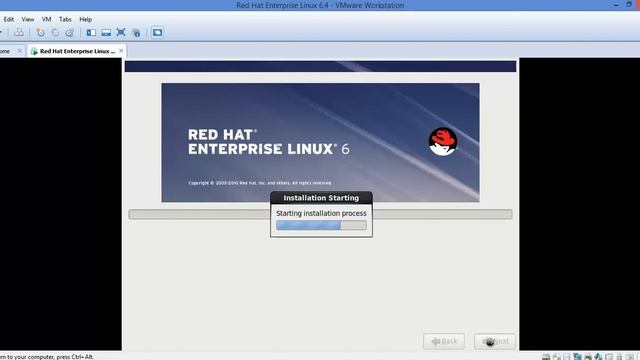Toggle the library sidebar icon
The height and width of the screenshot is (360, 640).
(x=91, y=32)
